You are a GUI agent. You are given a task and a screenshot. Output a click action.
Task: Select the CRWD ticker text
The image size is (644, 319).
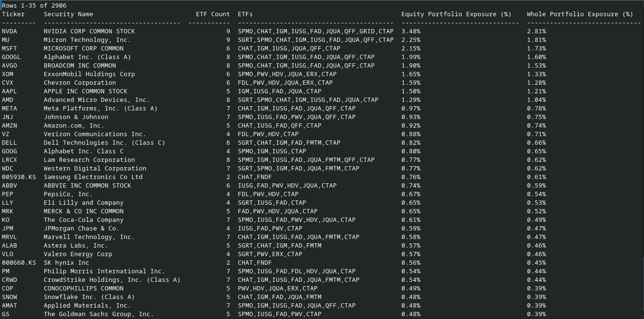[x=10, y=280]
